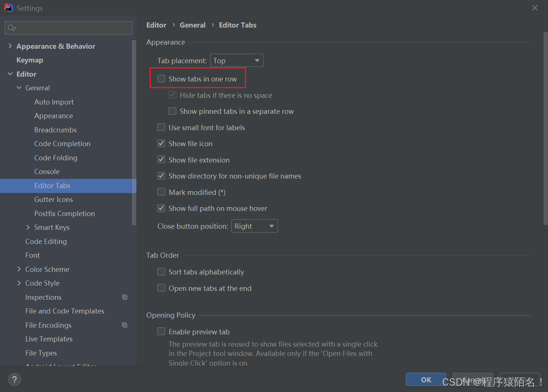
Task: Expand Appearance & Behavior section
Action: 10,46
